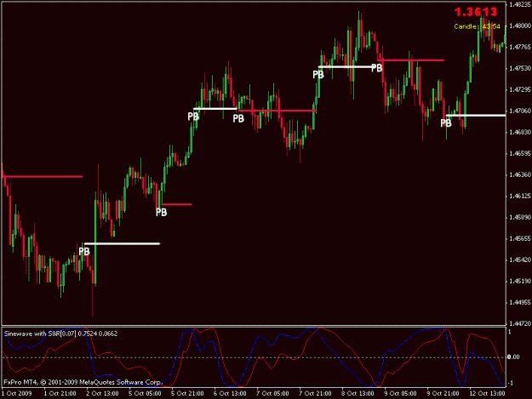Click price axis label 1.46595
Viewport: 532px width, 399px height.
point(520,154)
